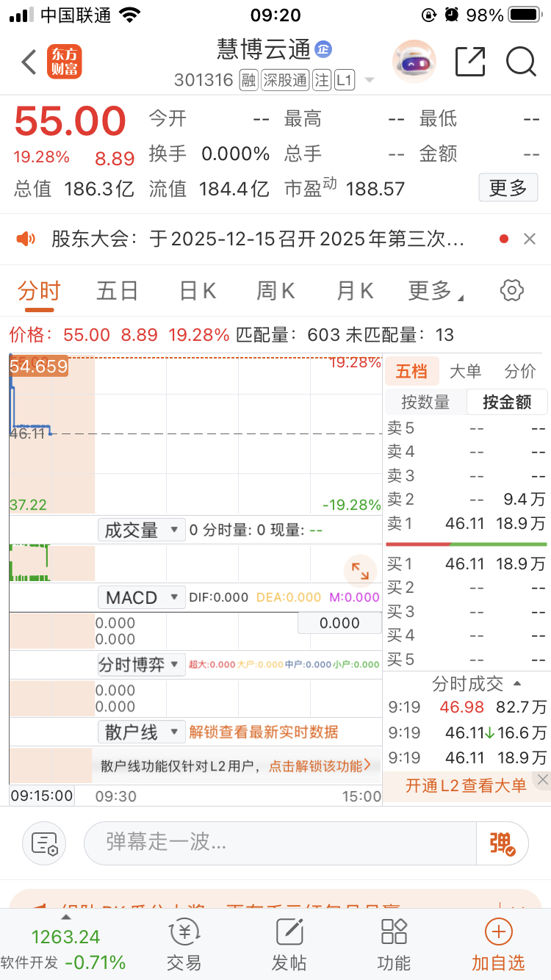Image resolution: width=551 pixels, height=980 pixels.
Task: Tap the 融 tag under stock name
Action: [249, 80]
